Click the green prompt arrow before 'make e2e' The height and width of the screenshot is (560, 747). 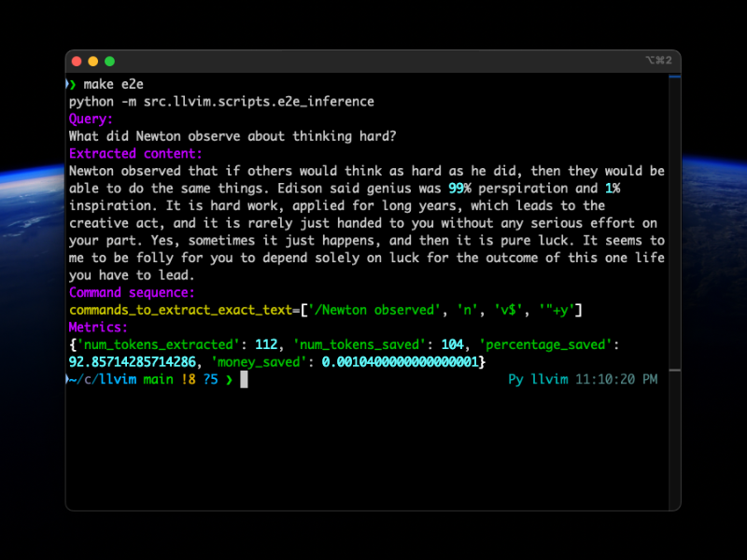[72, 84]
